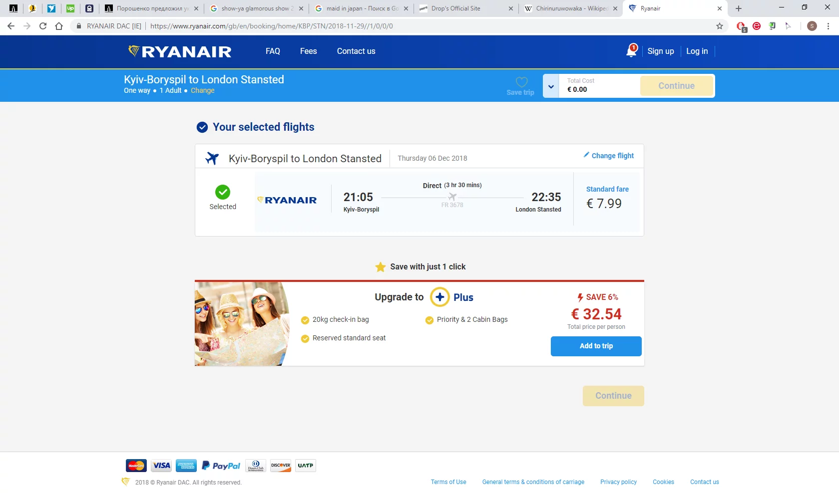Click the Add to trip button
839x504 pixels.
click(x=596, y=346)
